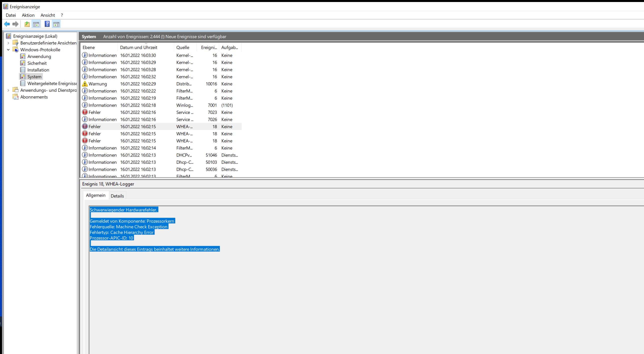Click the blue Help question mark icon

(47, 24)
